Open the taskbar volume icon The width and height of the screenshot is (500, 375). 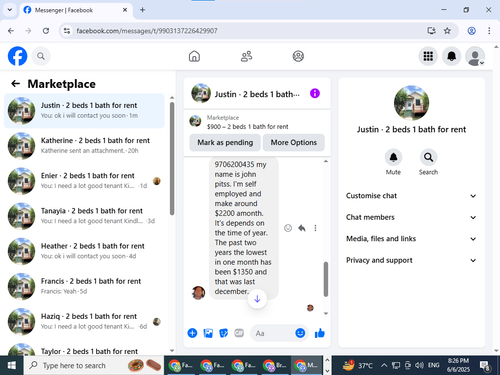tap(418, 365)
